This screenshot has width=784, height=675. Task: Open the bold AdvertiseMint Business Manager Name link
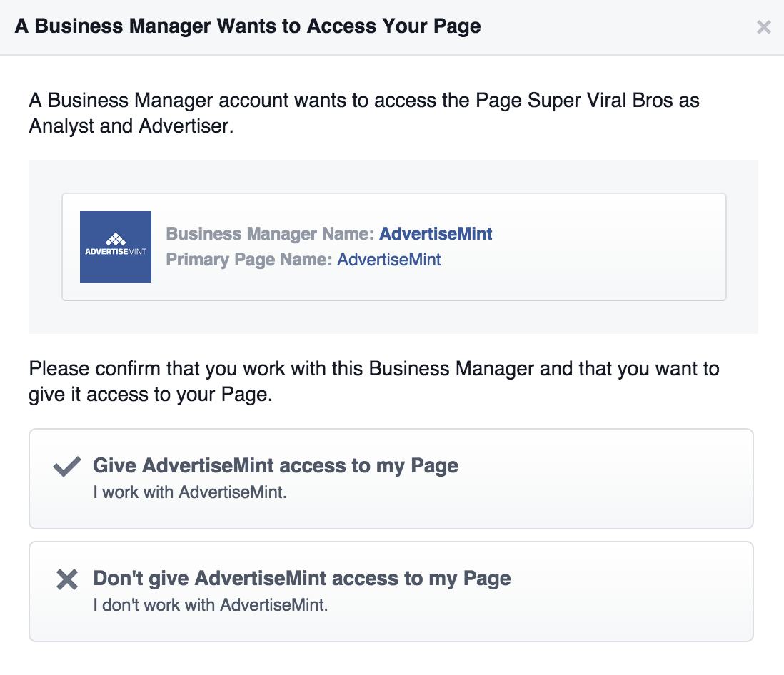[x=436, y=234]
